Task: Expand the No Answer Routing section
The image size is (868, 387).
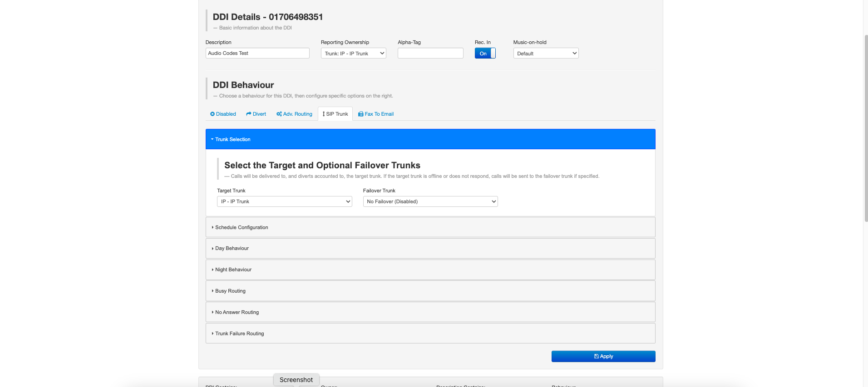Action: [x=237, y=312]
